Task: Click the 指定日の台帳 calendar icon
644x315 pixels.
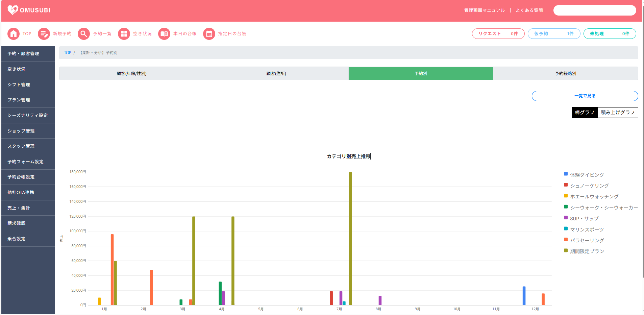Action: [209, 34]
